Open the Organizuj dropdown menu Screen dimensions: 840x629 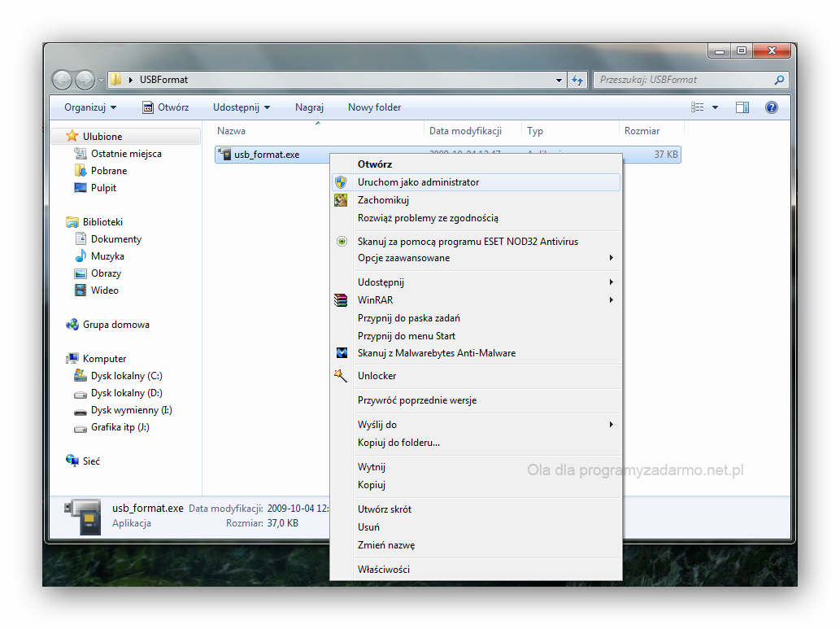tap(90, 107)
